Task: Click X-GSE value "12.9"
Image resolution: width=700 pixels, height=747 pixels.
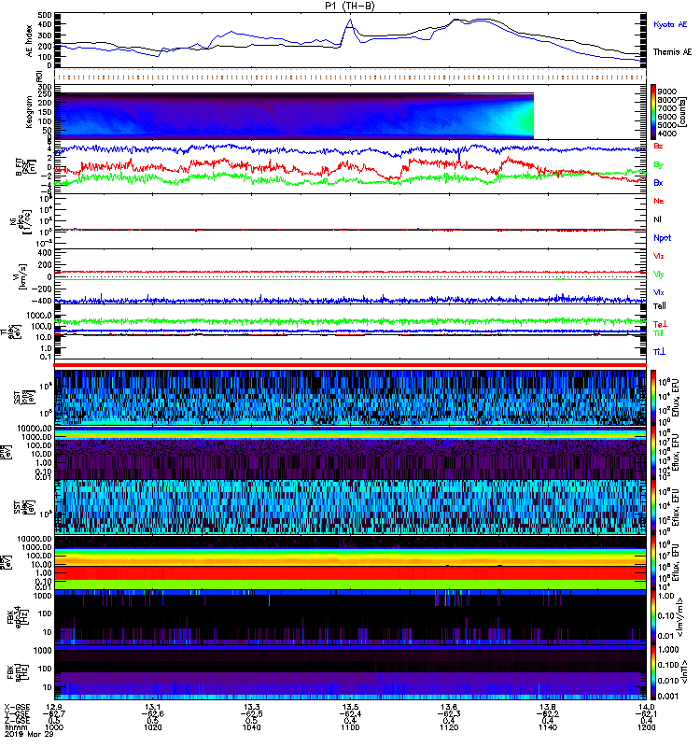Action: (54, 707)
